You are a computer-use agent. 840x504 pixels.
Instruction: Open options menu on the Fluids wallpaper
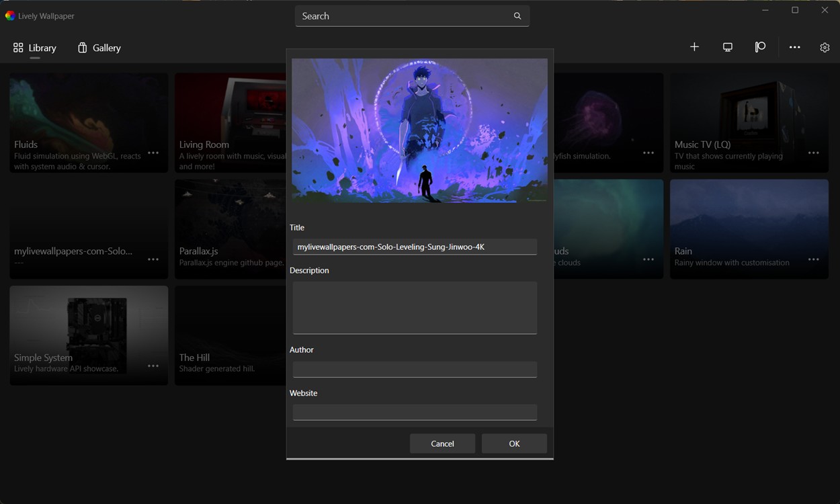(153, 153)
